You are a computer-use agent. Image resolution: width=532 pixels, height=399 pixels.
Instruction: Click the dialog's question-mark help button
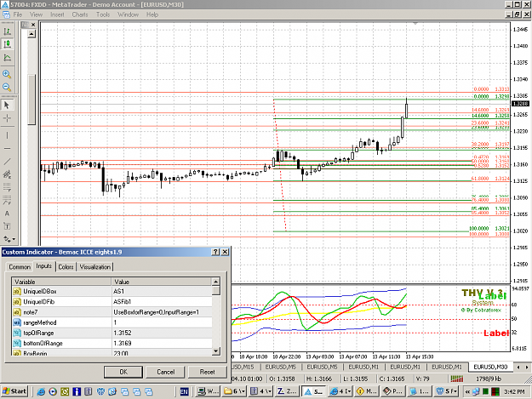click(x=215, y=252)
